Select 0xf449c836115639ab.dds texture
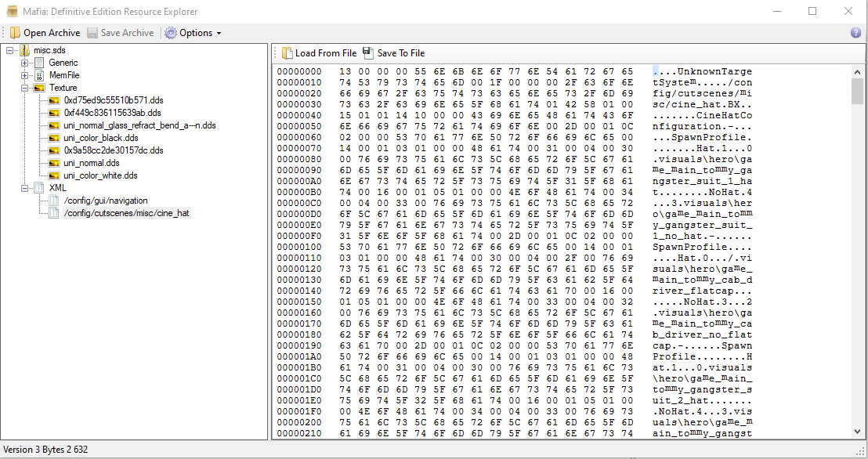Image resolution: width=868 pixels, height=459 pixels. [x=112, y=113]
